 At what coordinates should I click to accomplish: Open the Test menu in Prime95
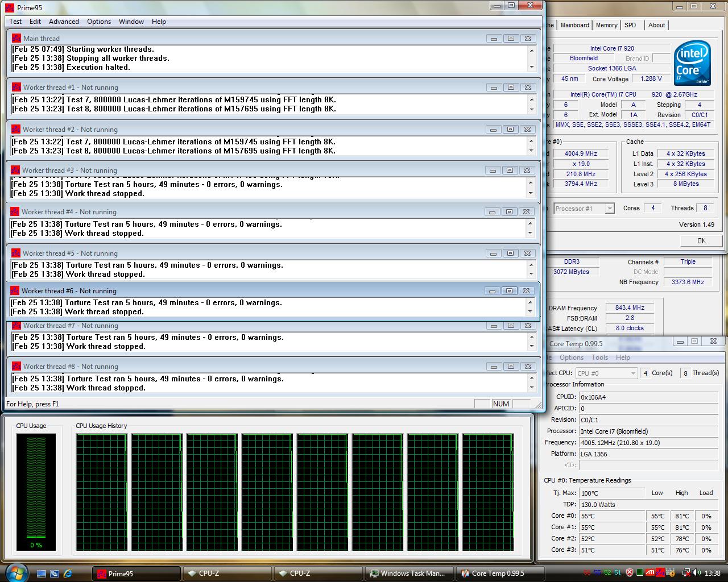(x=15, y=22)
